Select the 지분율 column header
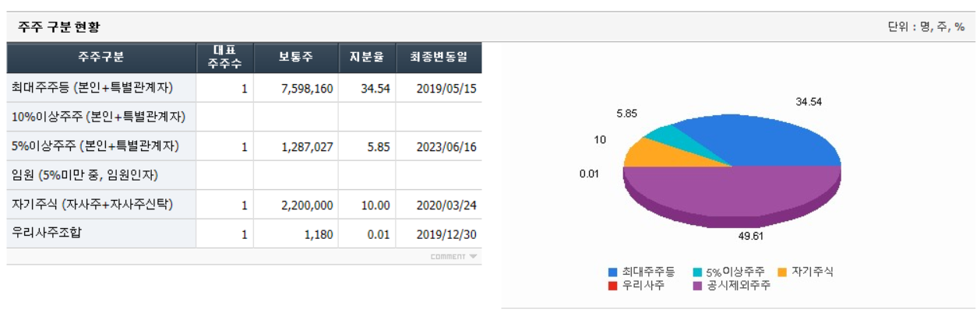This screenshot has width=980, height=316. [367, 58]
